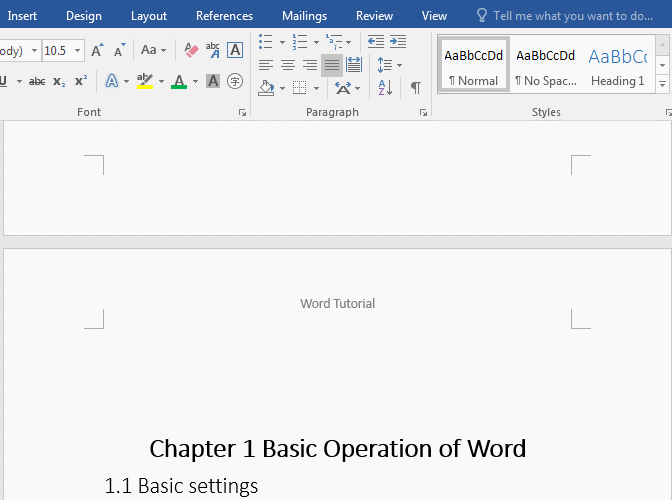
Task: Center the paragraph text
Action: point(288,65)
